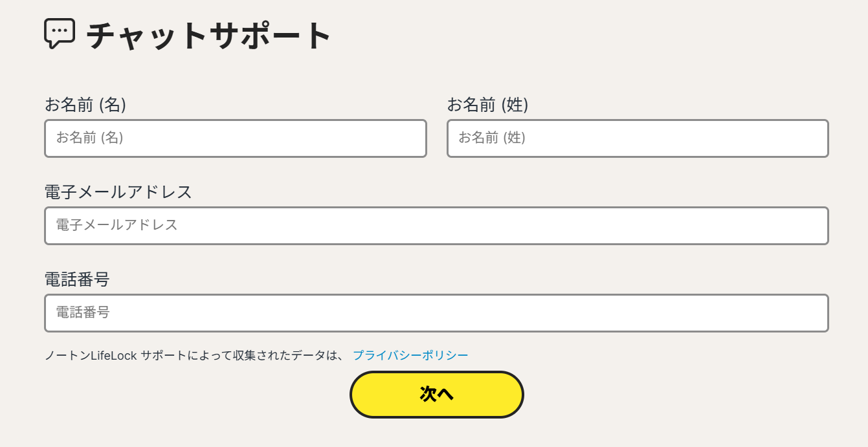Click into the 電子メールアドレス input box
868x447 pixels.
tap(436, 226)
